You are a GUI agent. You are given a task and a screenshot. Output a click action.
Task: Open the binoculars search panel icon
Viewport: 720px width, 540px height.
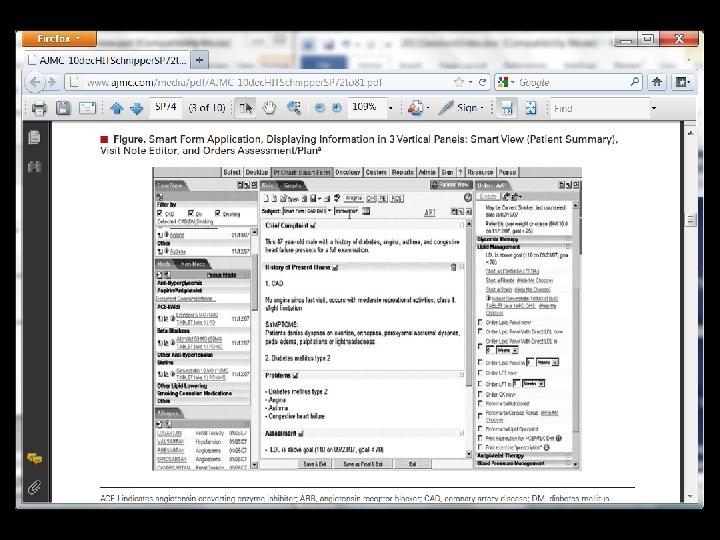point(34,167)
